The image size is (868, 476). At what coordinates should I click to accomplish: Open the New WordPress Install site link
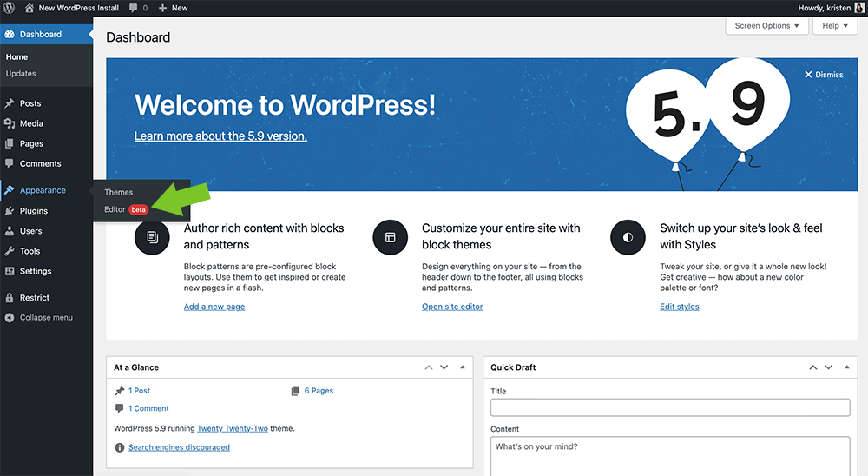(x=72, y=8)
